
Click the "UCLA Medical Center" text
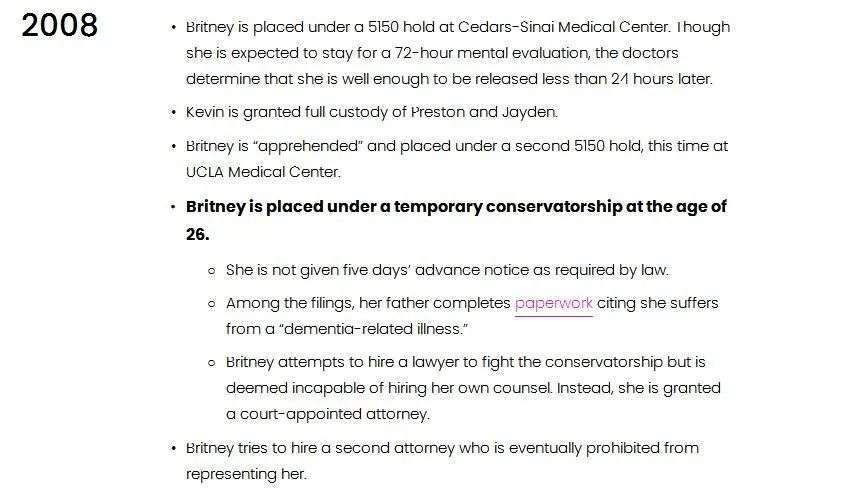point(263,171)
